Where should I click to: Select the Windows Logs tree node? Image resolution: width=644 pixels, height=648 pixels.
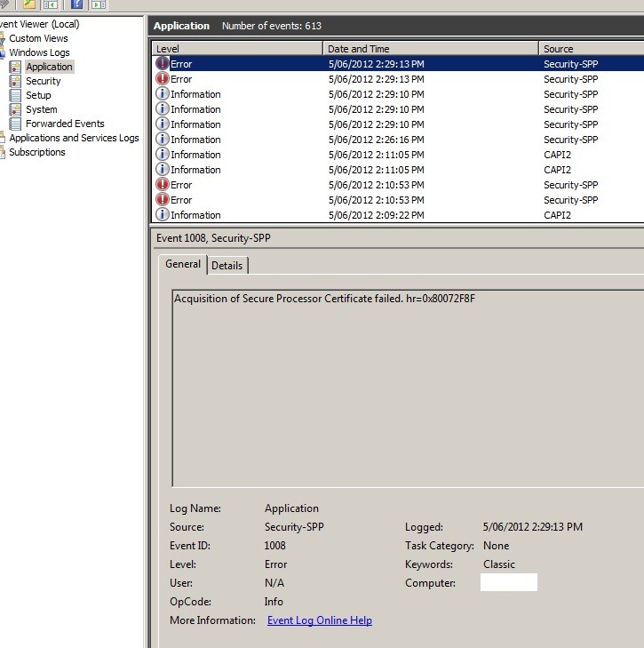coord(39,52)
